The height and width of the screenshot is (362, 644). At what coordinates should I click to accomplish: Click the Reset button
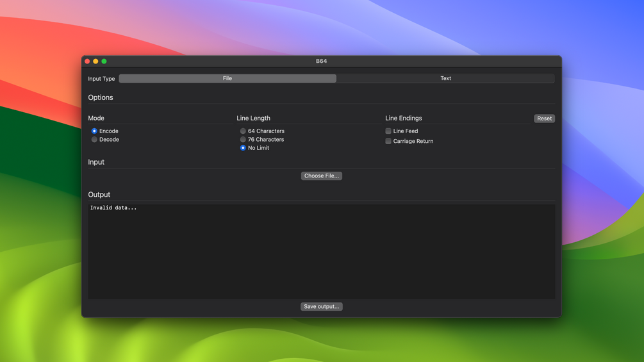[544, 118]
